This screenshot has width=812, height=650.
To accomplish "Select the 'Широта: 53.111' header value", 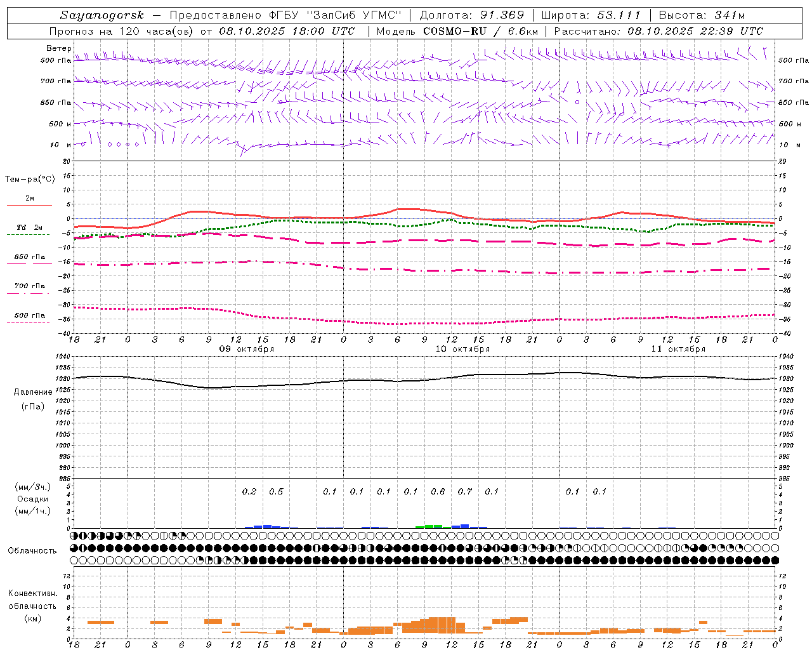I will coord(591,15).
